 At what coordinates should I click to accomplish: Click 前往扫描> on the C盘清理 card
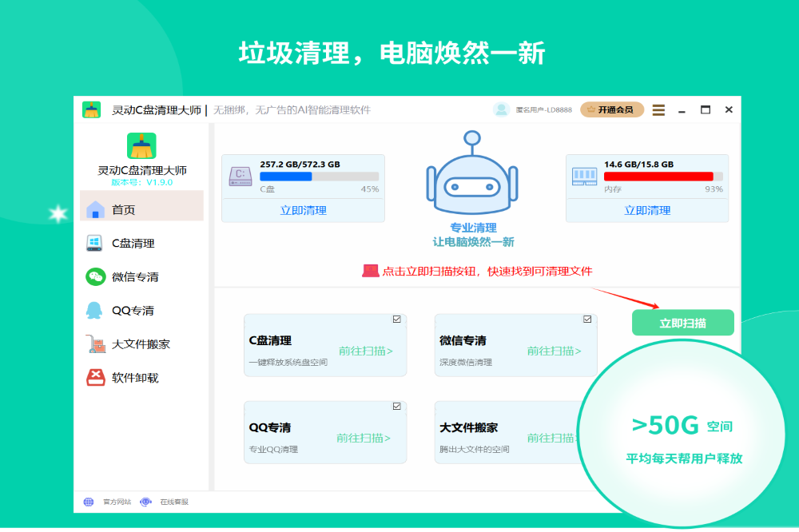[366, 351]
